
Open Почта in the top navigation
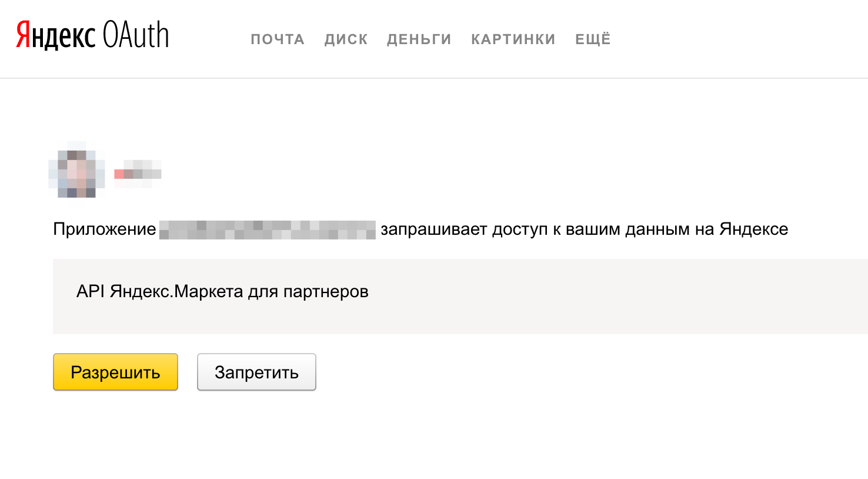[278, 39]
